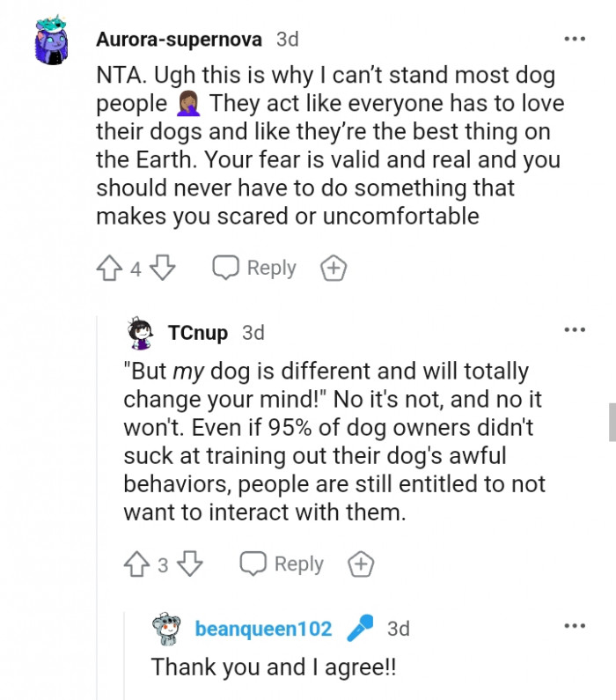Open beanqueen102's profile link
Viewport: 616px width, 700px height.
[x=263, y=629]
